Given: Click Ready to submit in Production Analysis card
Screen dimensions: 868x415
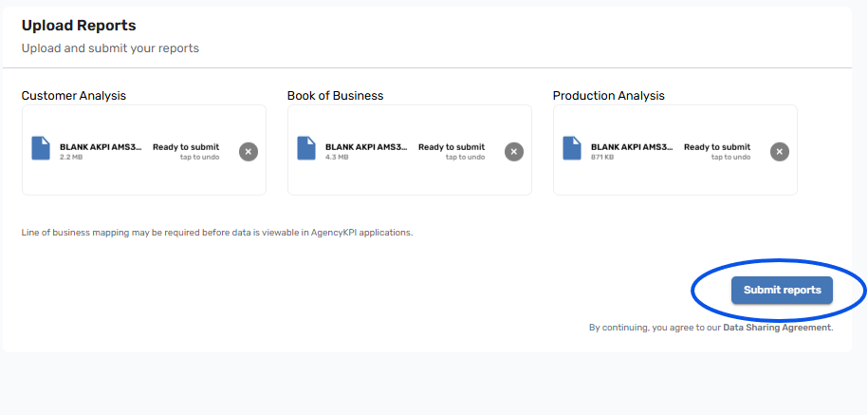Looking at the screenshot, I should click(x=717, y=147).
